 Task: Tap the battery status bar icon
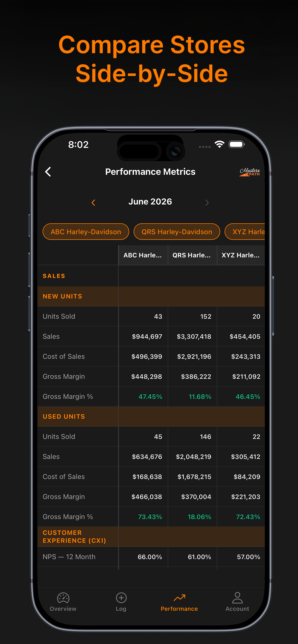(237, 144)
